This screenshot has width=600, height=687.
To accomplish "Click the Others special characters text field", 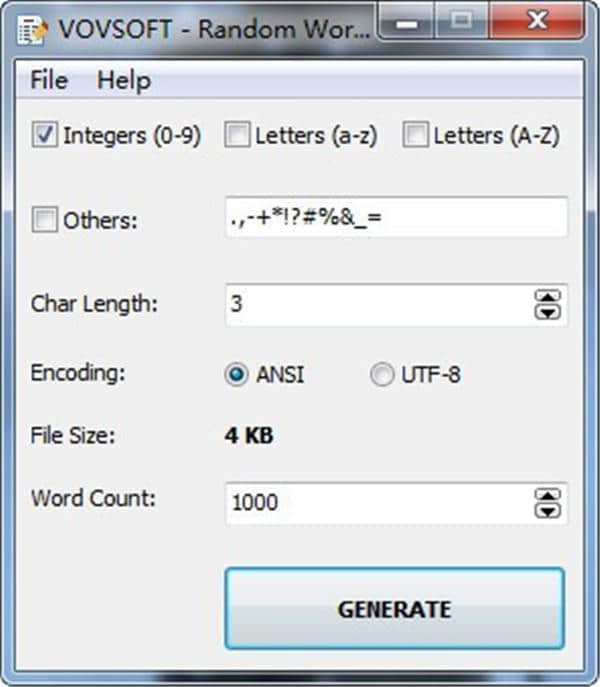I will click(396, 217).
